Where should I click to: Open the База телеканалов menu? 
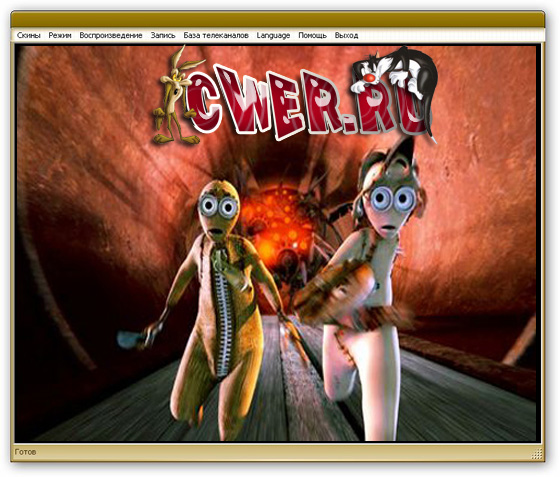216,35
